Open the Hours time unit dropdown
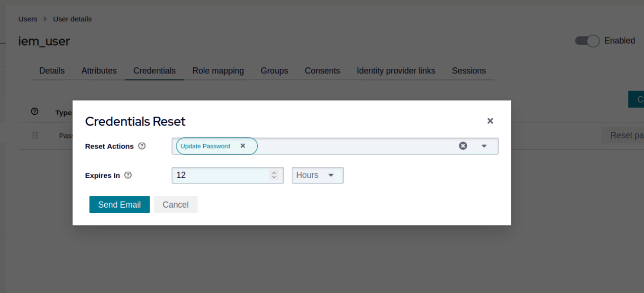Image resolution: width=644 pixels, height=293 pixels. (x=317, y=175)
